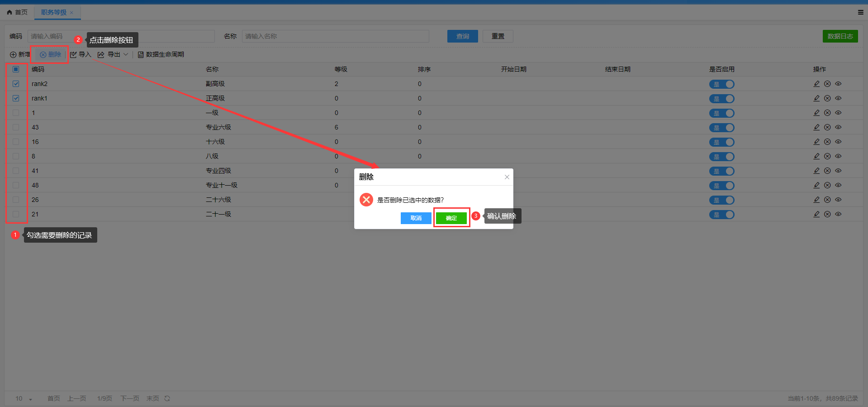The height and width of the screenshot is (407, 868).
Task: Close the 职务等级 tab
Action: click(x=71, y=13)
